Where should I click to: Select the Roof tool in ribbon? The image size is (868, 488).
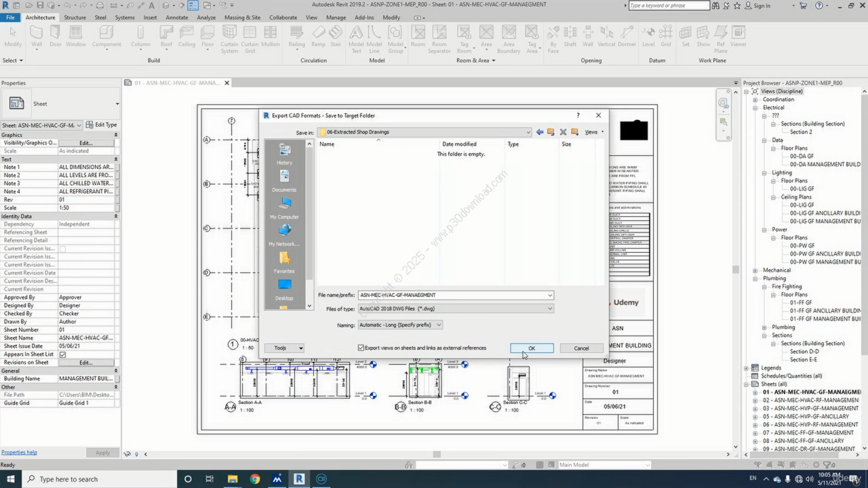pyautogui.click(x=166, y=36)
